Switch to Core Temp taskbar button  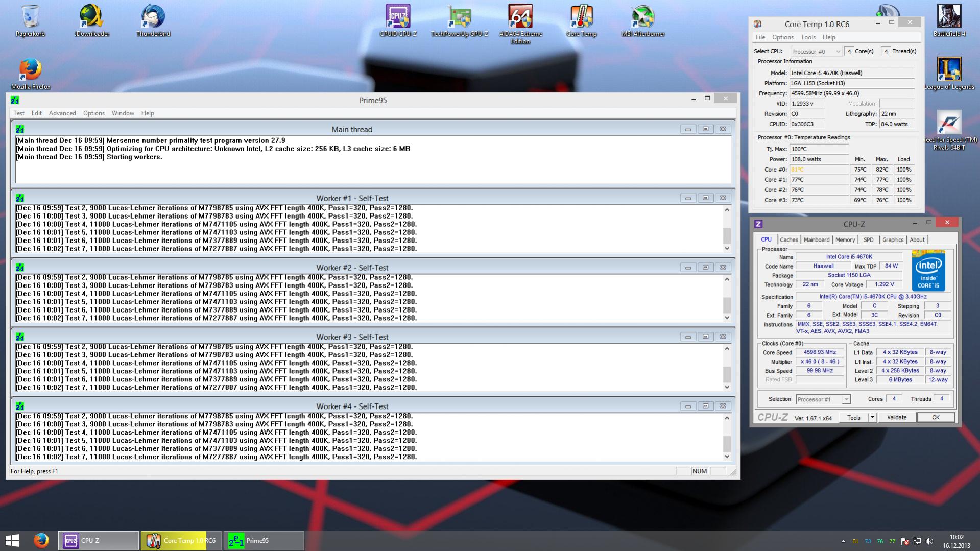pyautogui.click(x=181, y=540)
